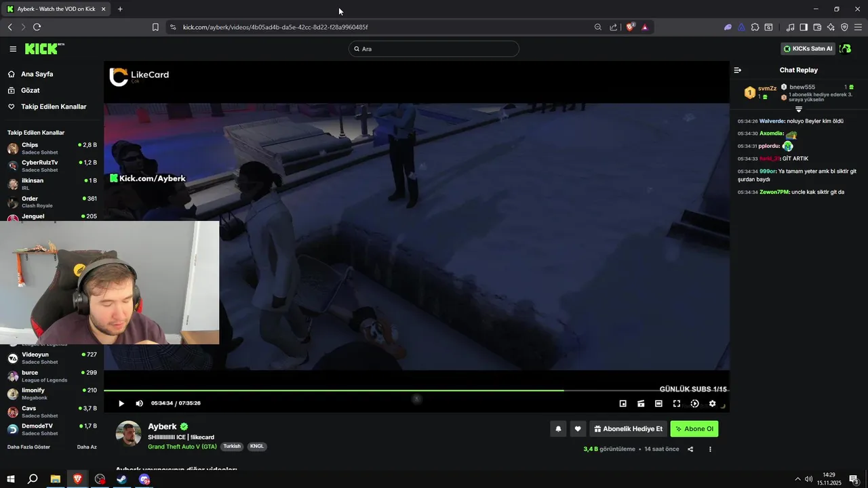Viewport: 868px width, 488px height.
Task: Open the Cavs channel
Action: point(52,411)
